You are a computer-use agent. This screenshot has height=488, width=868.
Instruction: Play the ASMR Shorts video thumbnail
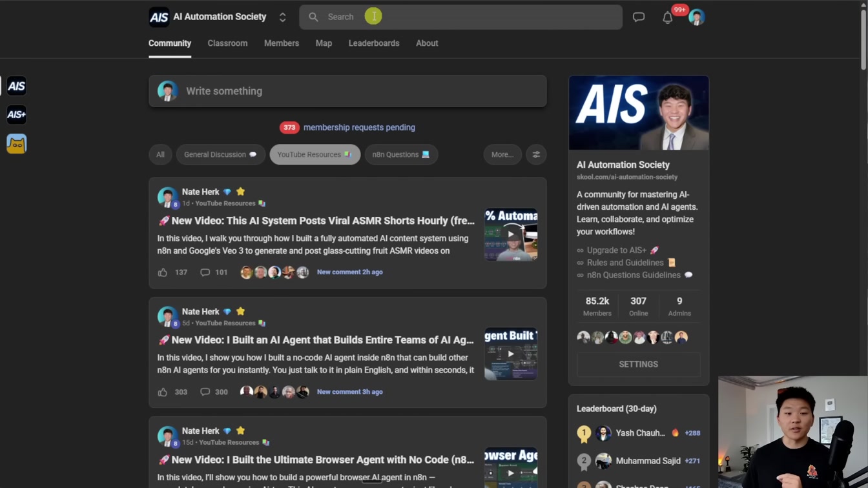511,234
